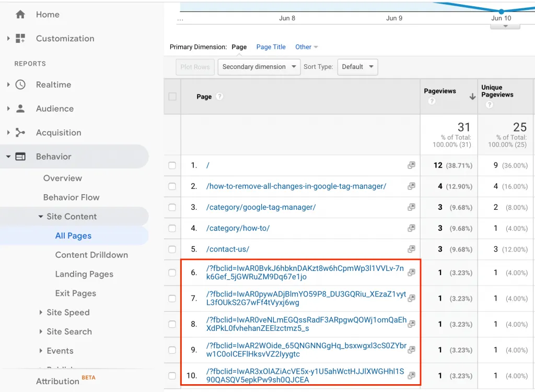Open row 8 fbclid page external icon
The height and width of the screenshot is (392, 535).
point(412,324)
